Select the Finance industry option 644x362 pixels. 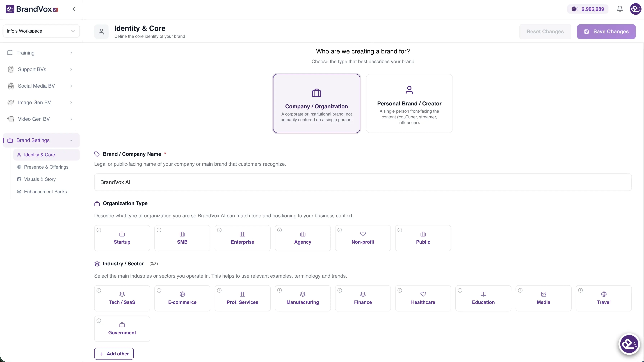363,298
